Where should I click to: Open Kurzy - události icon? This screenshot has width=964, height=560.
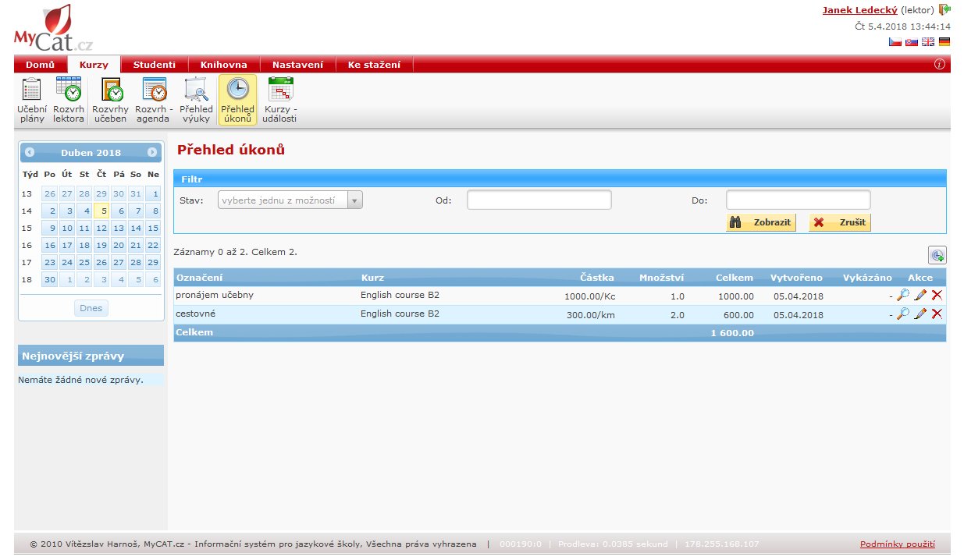(x=280, y=101)
